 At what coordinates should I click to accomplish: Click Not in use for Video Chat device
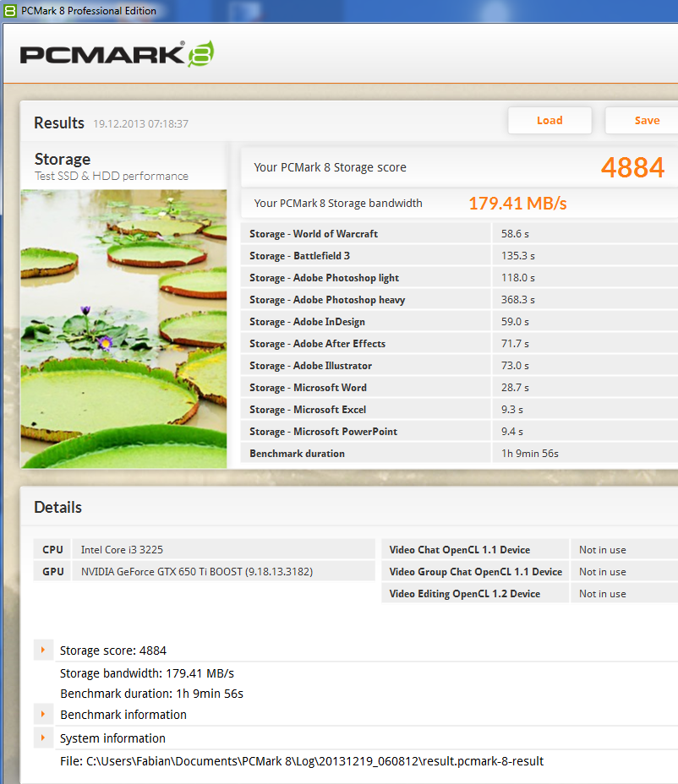tap(603, 549)
